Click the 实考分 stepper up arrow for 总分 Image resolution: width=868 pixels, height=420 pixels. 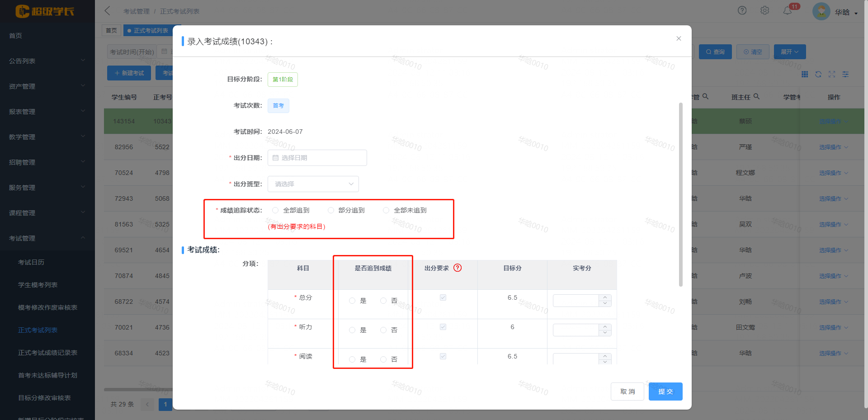605,298
